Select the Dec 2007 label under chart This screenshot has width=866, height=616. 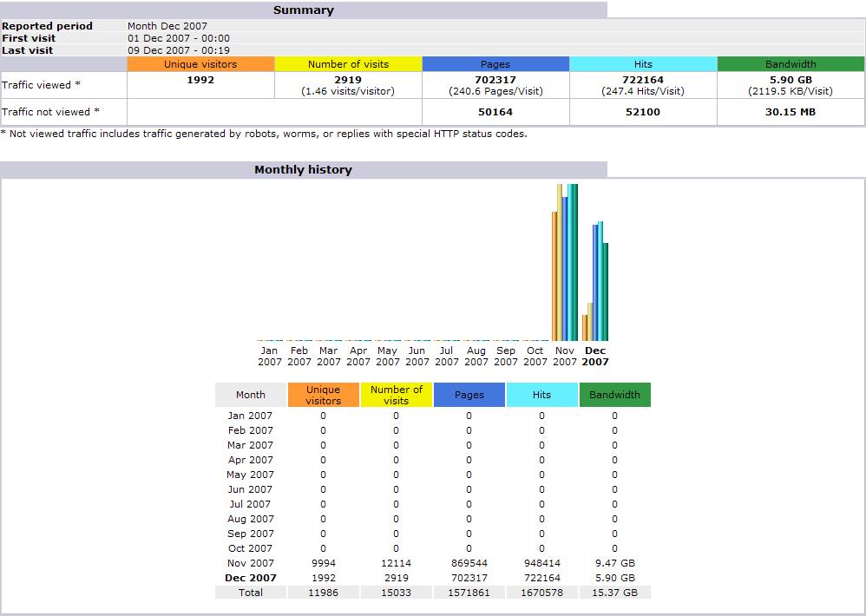(594, 356)
